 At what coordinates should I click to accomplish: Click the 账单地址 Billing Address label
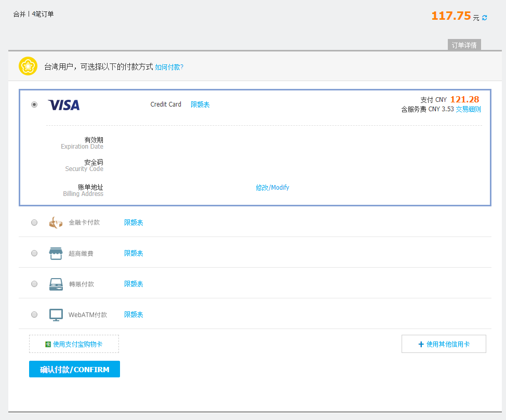tap(83, 190)
